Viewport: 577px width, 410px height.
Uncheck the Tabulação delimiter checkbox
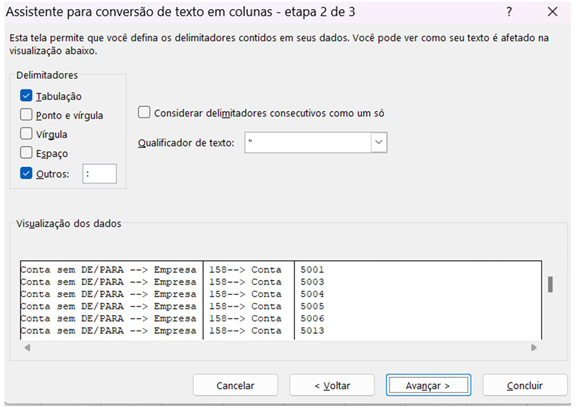tap(26, 96)
